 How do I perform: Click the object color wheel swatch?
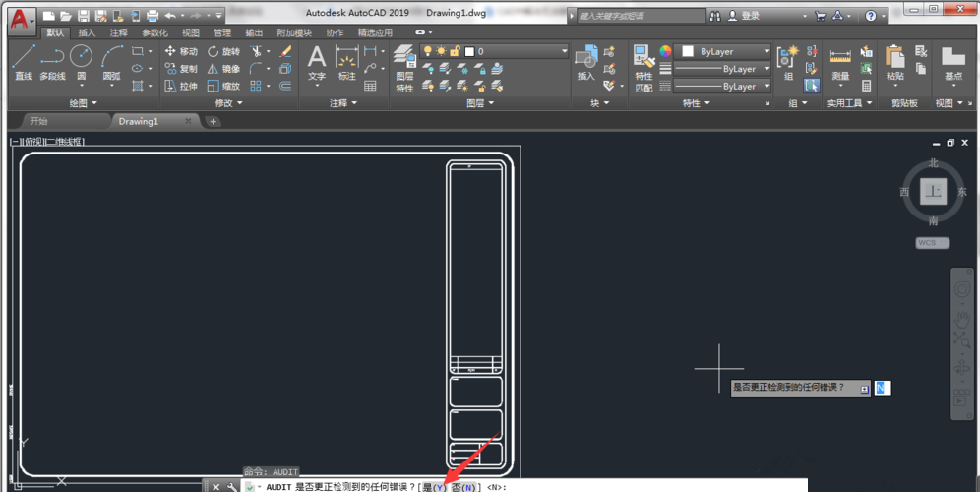coord(665,51)
